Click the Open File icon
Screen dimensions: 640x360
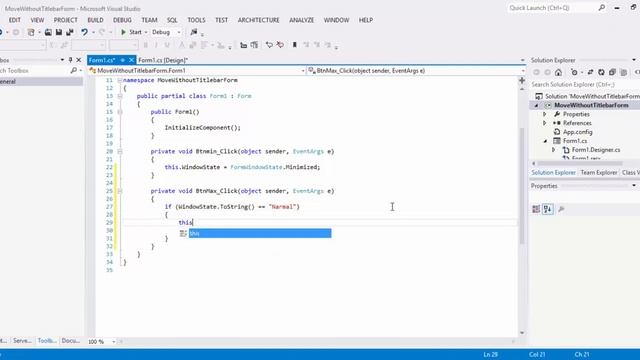tap(48, 32)
